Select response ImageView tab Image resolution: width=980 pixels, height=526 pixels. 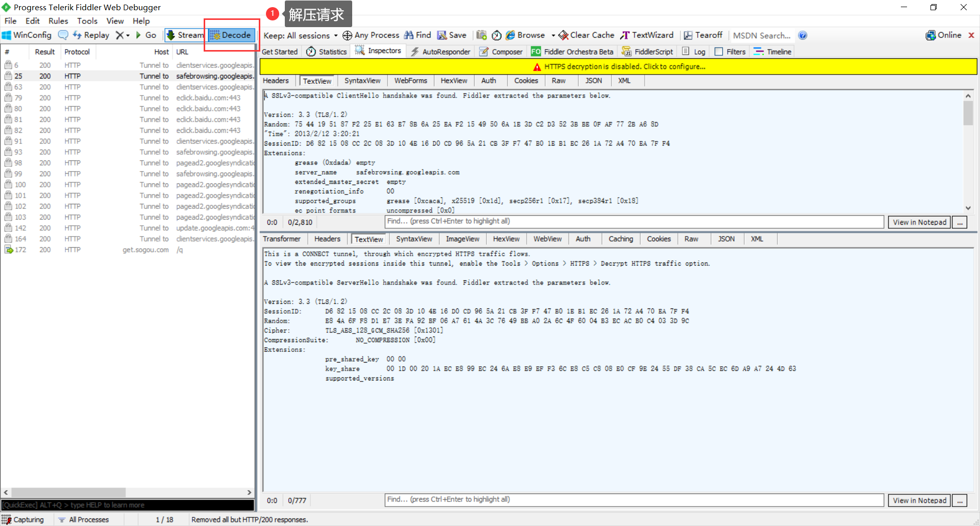tap(462, 239)
